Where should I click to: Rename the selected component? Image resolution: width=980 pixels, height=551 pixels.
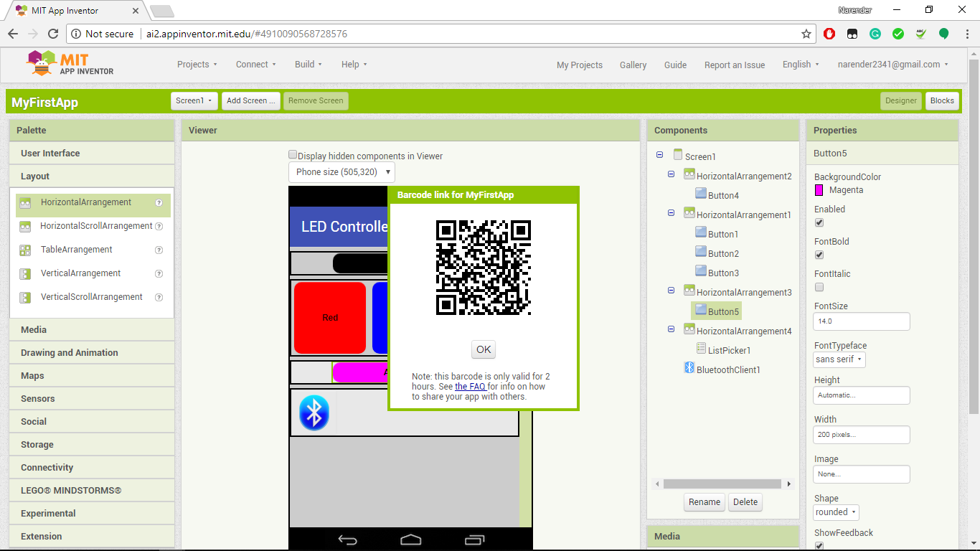pyautogui.click(x=705, y=502)
